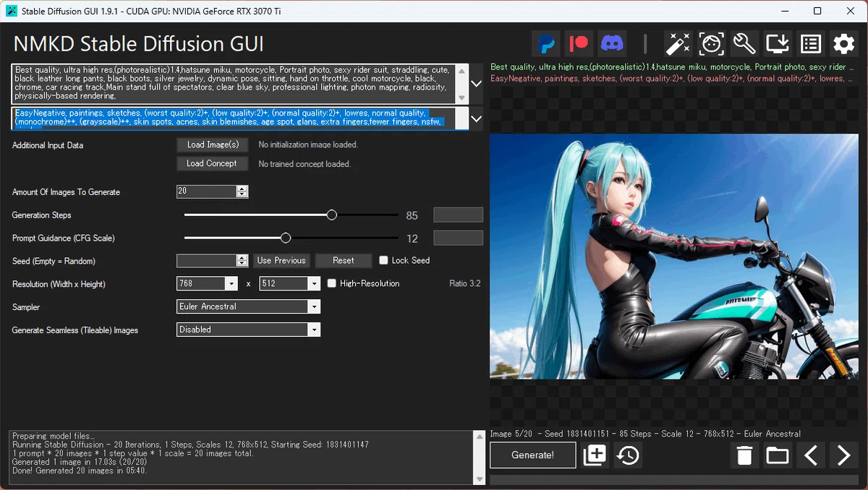Toggle the Lock Seed checkbox
The image size is (868, 490).
tap(383, 260)
